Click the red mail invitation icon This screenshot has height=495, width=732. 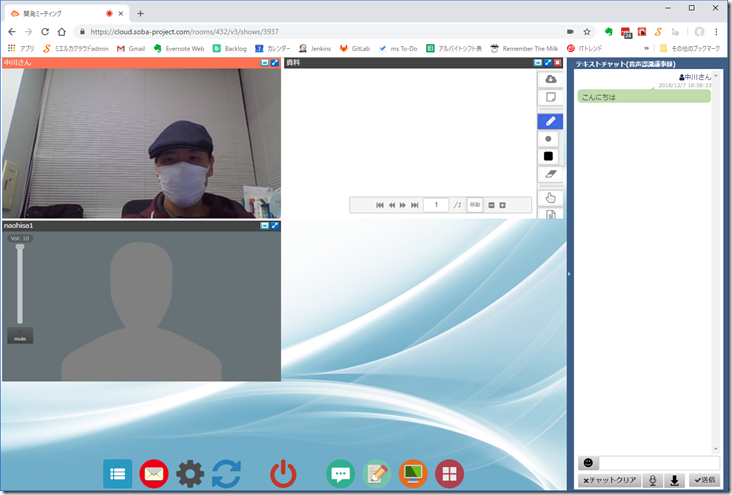154,474
